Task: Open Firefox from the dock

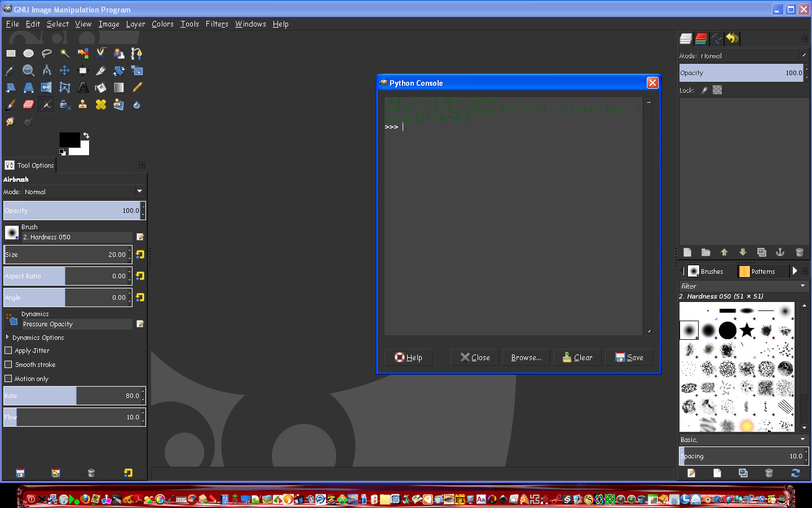Action: tap(85, 499)
